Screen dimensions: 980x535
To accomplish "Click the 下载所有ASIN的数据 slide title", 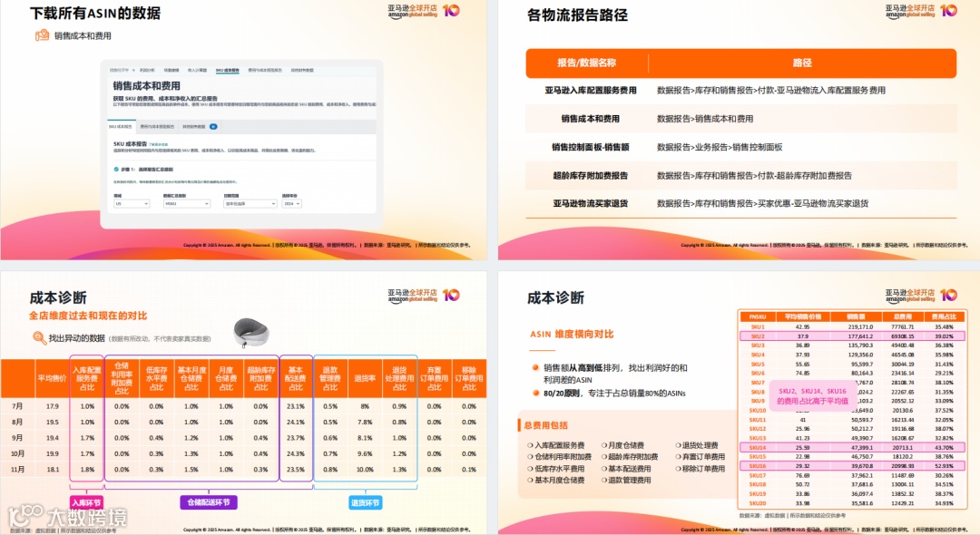I will [x=95, y=13].
